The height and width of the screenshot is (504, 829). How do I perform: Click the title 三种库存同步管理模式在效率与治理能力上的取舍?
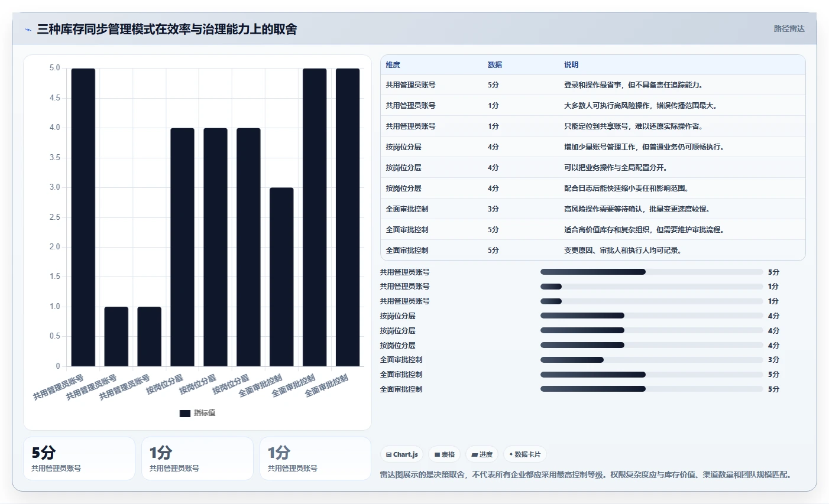tap(167, 29)
